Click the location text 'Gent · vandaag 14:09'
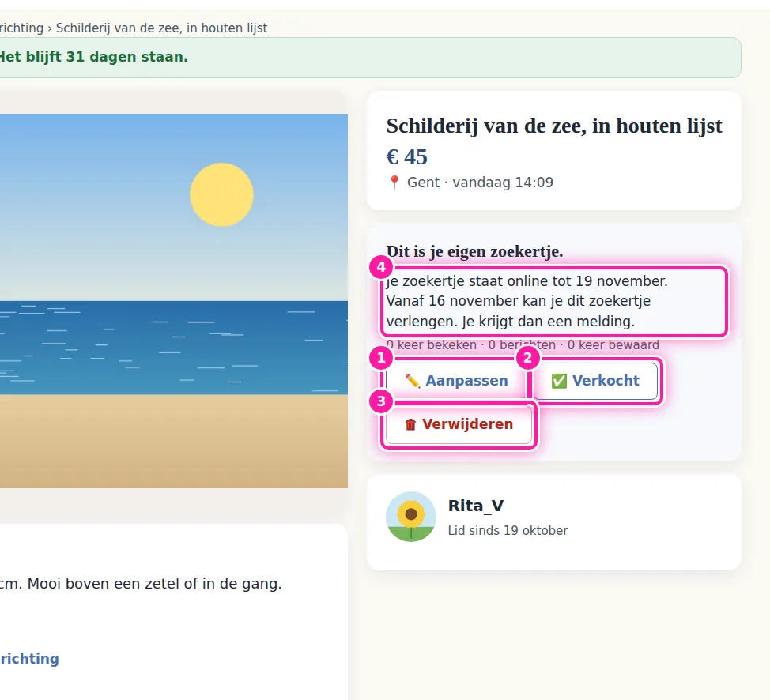This screenshot has height=700, width=770. tap(480, 183)
